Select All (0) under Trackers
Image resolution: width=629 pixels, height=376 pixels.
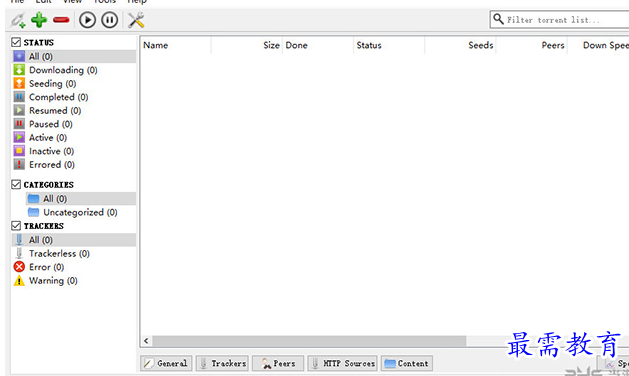74,240
